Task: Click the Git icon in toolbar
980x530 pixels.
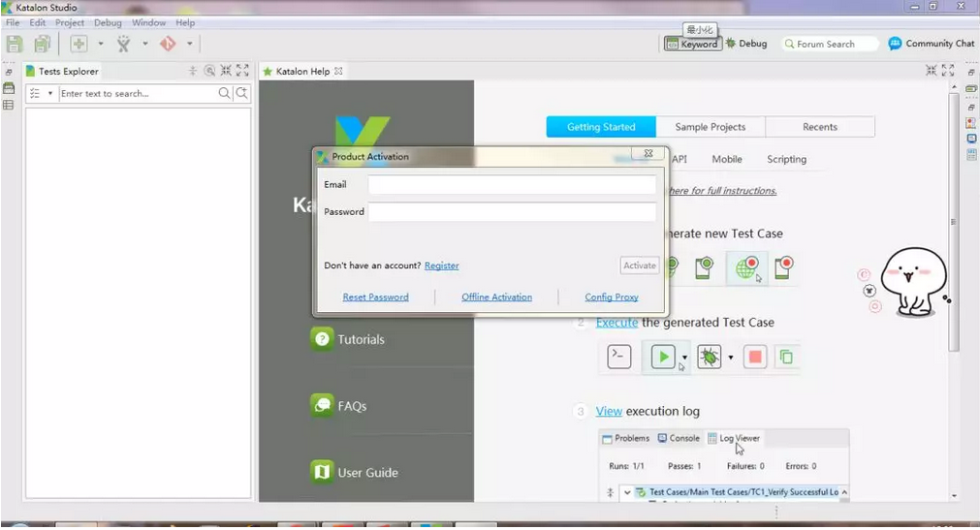Action: (168, 44)
